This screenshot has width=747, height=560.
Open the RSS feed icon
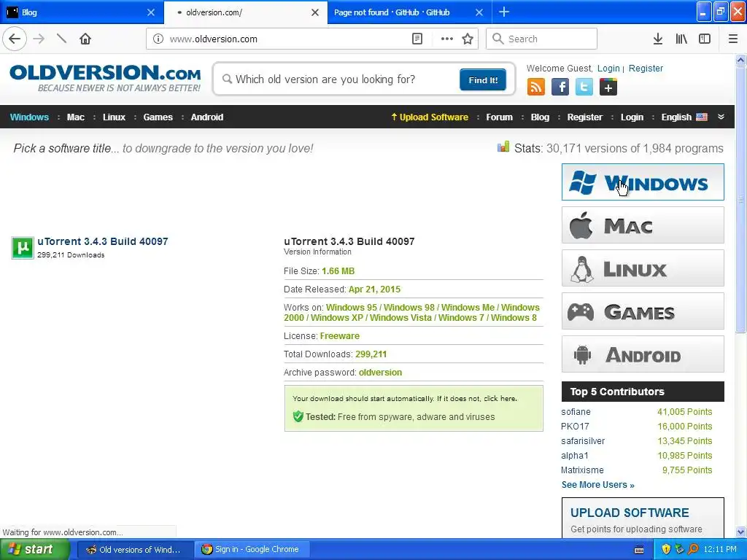[x=536, y=87]
